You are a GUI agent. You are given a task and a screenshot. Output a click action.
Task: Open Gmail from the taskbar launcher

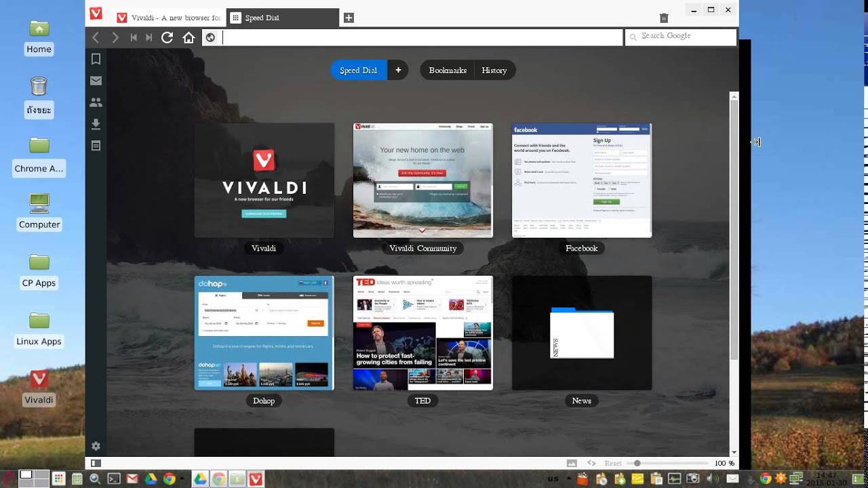coord(132,479)
